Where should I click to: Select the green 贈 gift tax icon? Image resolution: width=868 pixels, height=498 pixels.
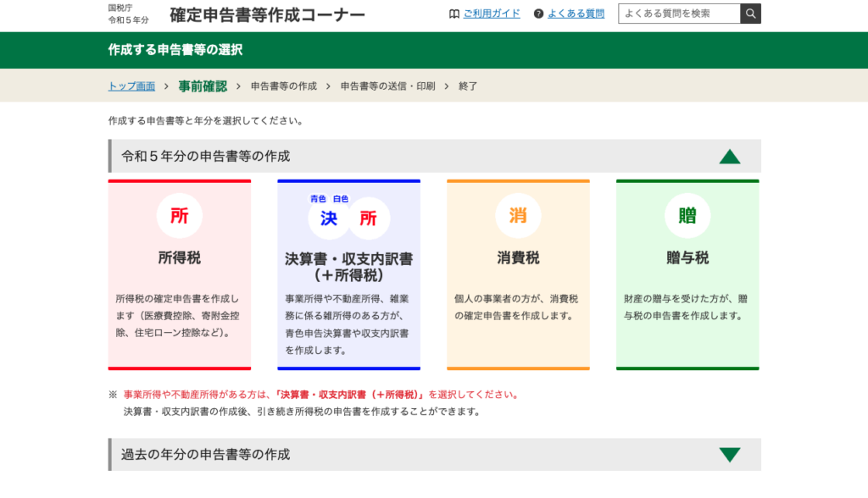(x=687, y=215)
